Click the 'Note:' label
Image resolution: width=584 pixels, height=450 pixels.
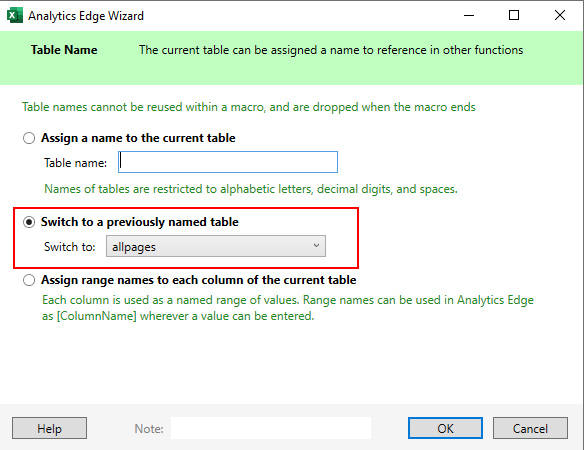[149, 429]
